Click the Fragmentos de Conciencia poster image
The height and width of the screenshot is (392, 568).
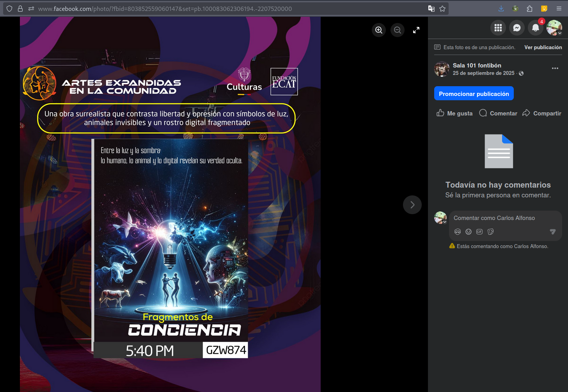coord(170,248)
